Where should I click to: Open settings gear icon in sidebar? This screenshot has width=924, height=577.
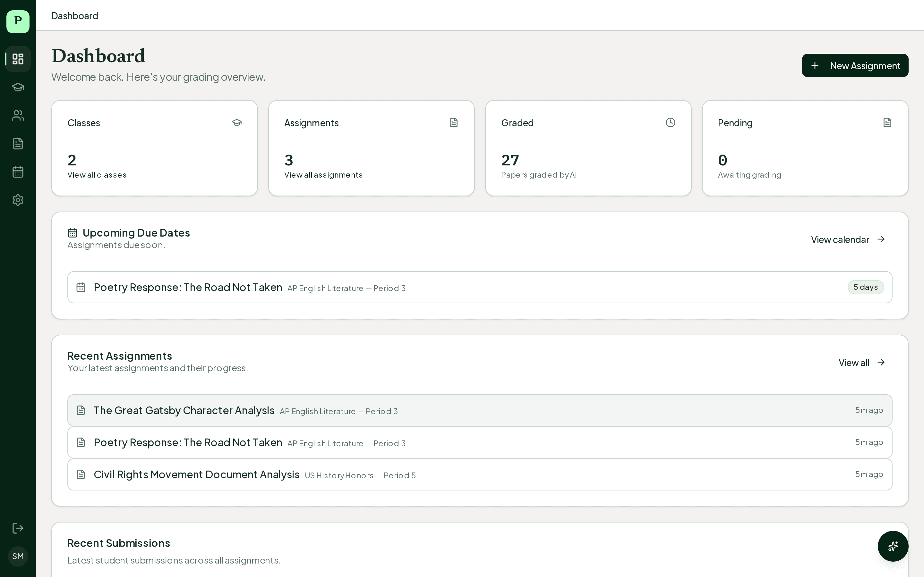18,200
